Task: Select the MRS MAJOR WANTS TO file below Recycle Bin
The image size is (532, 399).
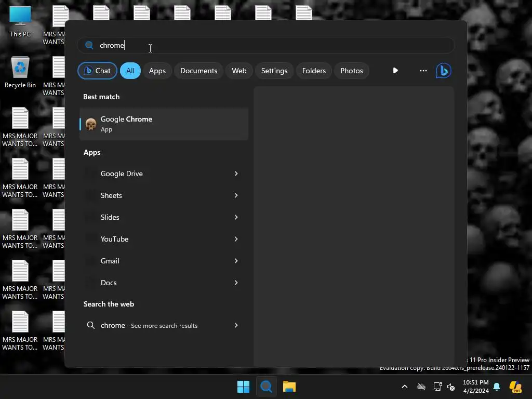Action: [20, 127]
